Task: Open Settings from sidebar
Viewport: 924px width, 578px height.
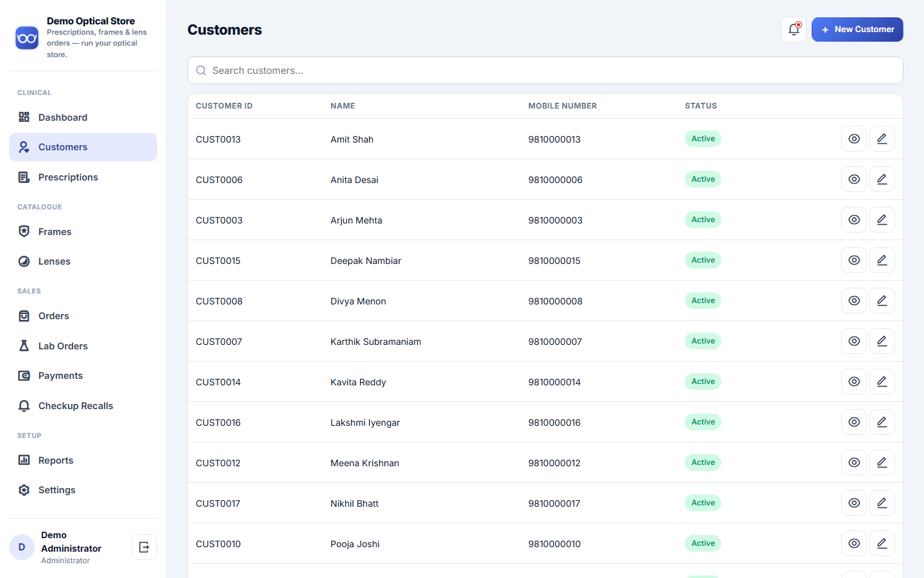Action: [x=83, y=490]
